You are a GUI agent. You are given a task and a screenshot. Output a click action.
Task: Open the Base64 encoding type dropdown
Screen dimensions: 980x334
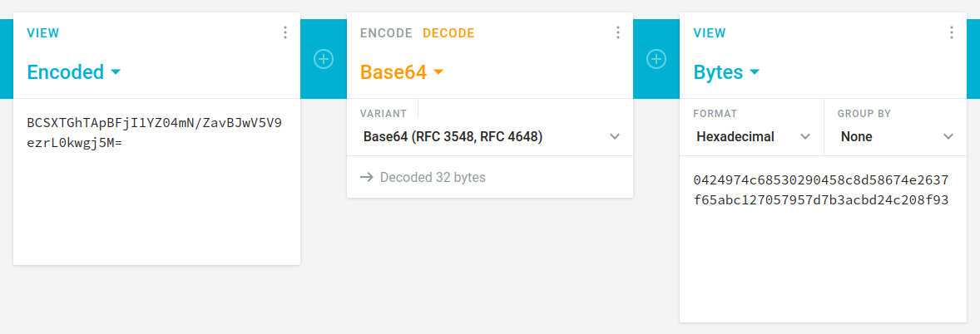pos(402,72)
